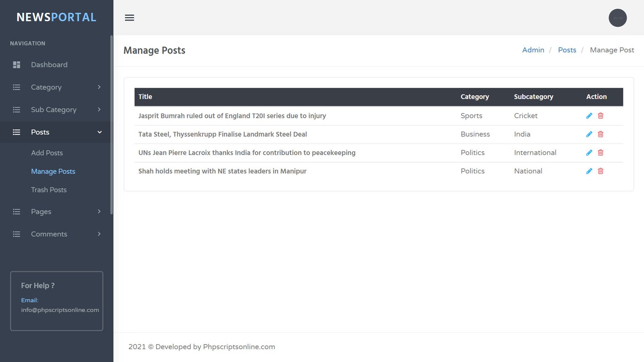The image size is (644, 362).
Task: Edit the Jasprit Bumrah post
Action: click(x=589, y=116)
